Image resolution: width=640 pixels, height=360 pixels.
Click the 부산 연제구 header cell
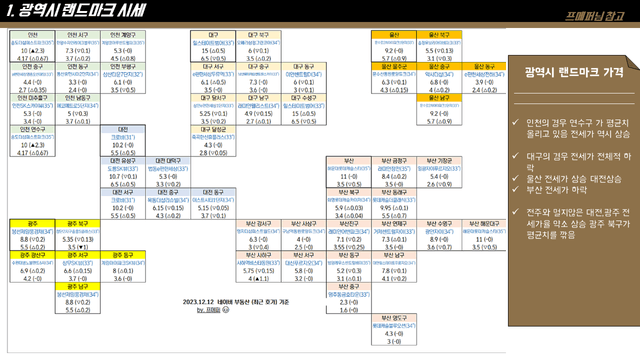coord(394,224)
